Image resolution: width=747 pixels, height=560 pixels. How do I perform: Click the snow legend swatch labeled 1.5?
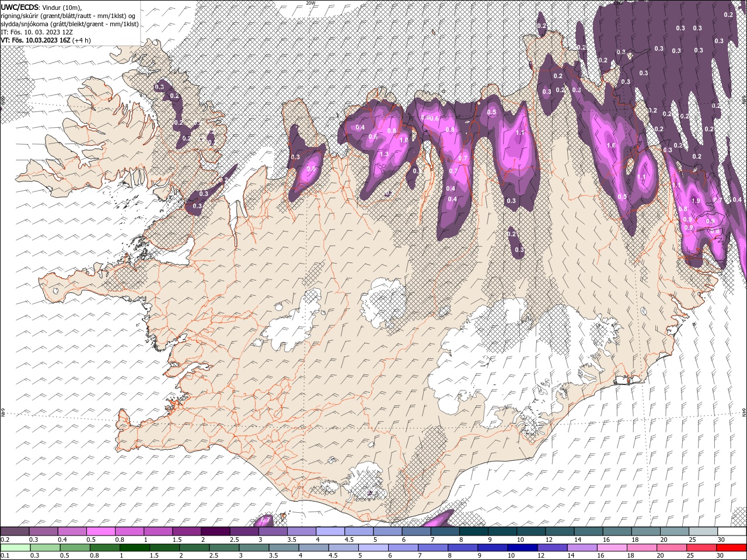187,531
